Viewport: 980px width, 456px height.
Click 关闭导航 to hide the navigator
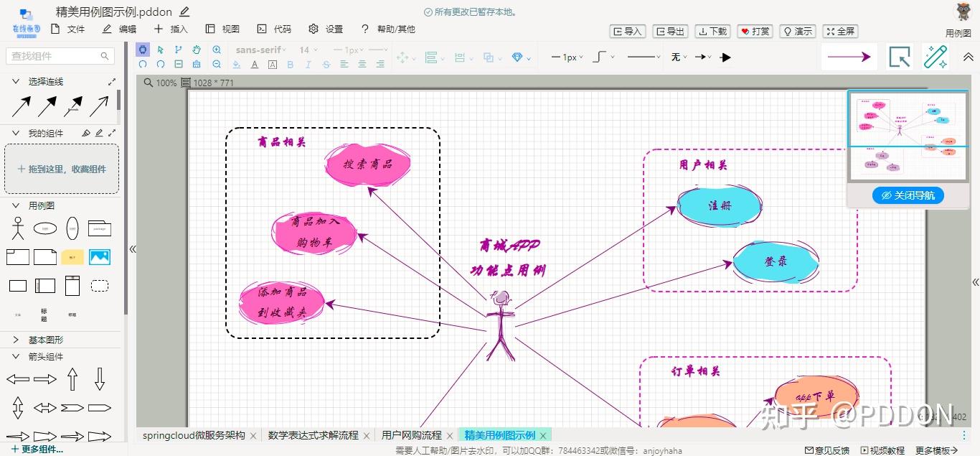point(908,195)
